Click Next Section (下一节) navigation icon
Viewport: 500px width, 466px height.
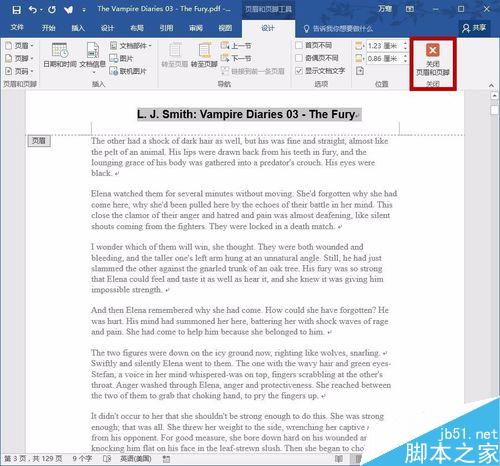[225, 58]
